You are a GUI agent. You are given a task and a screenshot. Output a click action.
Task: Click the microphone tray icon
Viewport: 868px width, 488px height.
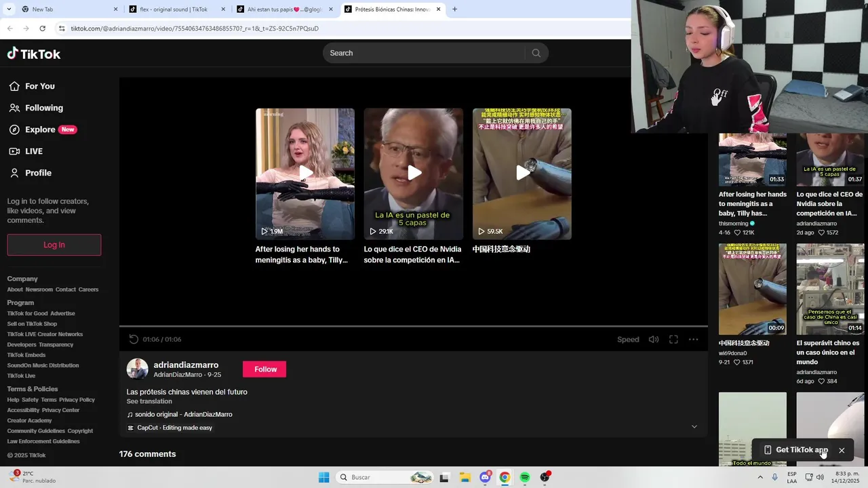pos(775,477)
